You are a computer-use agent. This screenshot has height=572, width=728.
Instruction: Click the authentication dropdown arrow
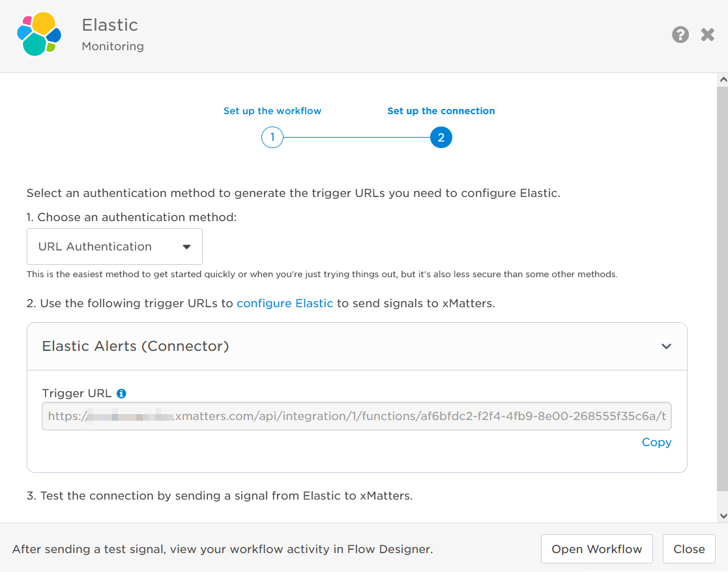[186, 247]
